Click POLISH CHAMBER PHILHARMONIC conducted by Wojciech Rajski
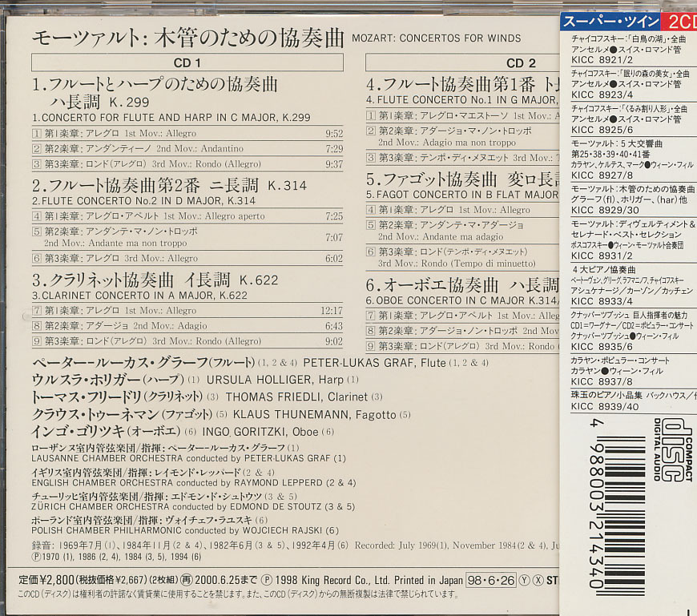Image resolution: width=697 pixels, height=616 pixels. click(x=185, y=530)
